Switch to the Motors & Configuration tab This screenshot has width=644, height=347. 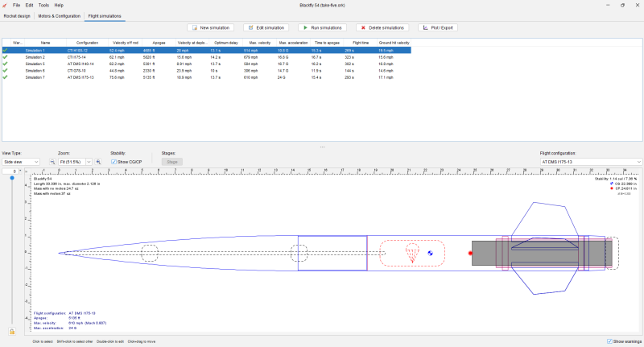(59, 16)
